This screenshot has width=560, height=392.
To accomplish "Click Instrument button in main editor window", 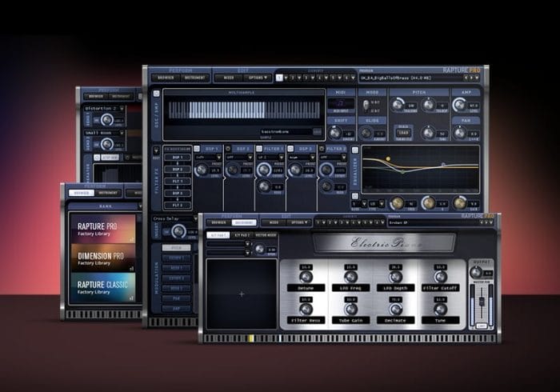I will [194, 78].
